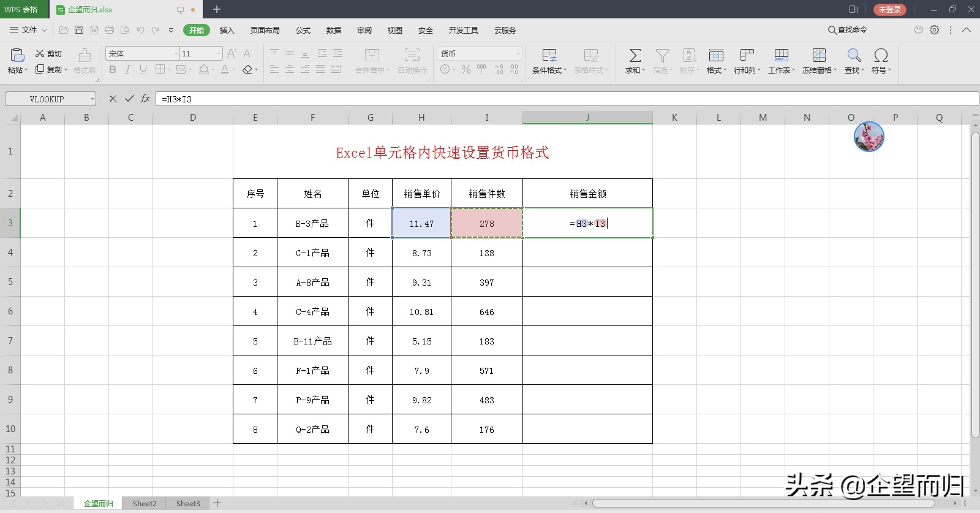Add a new sheet with the plus button
The image size is (980, 513).
(x=217, y=503)
